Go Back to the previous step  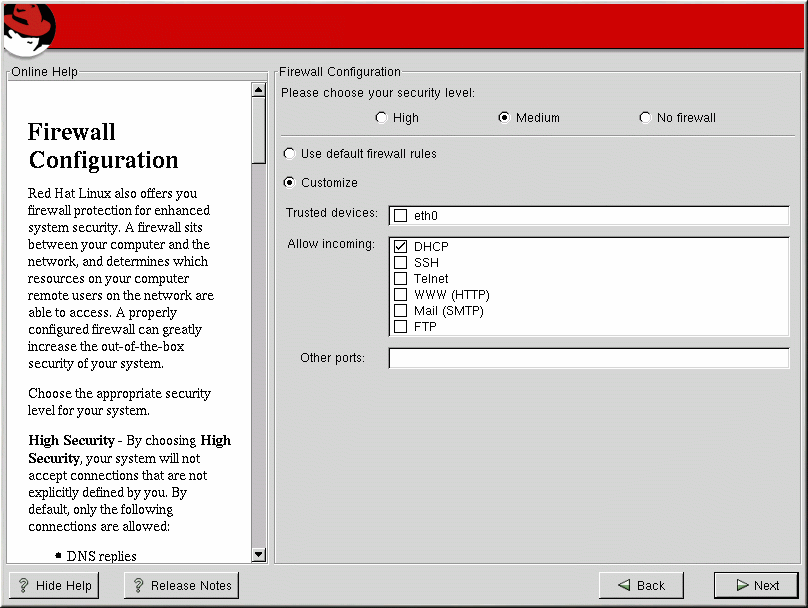point(641,585)
